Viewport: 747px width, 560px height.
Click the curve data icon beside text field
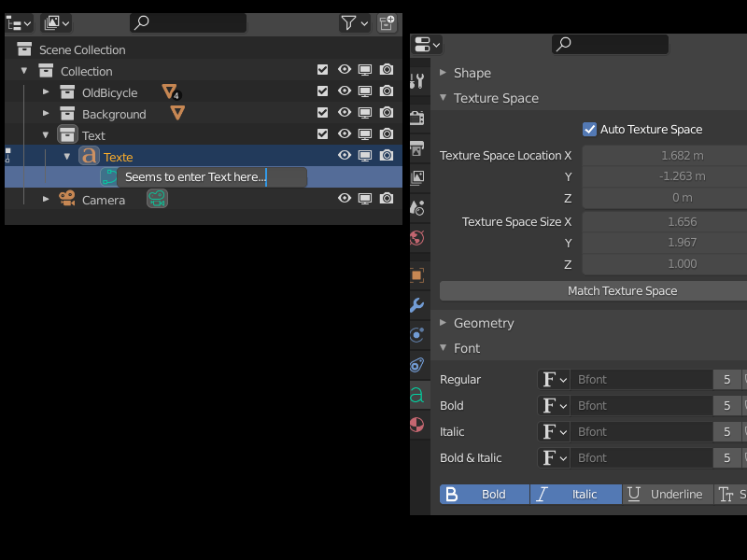[109, 176]
